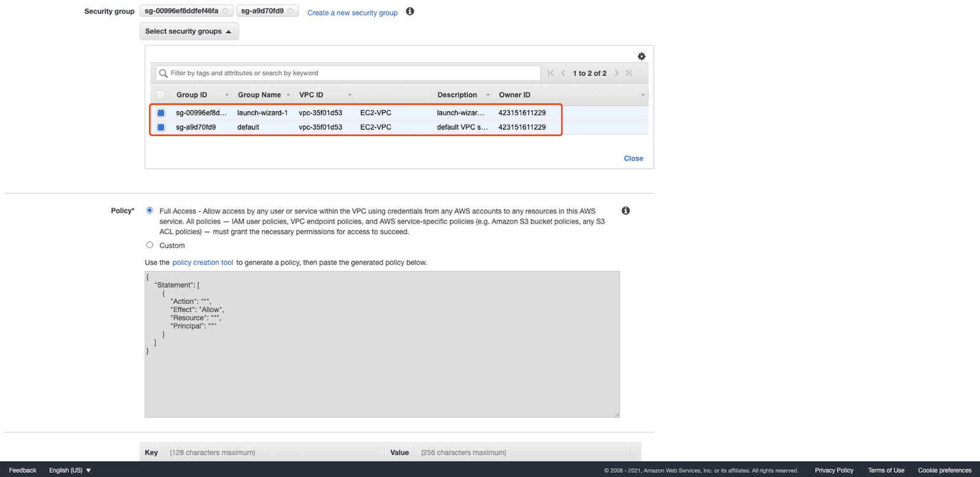Open the Terms of Use footer link
The height and width of the screenshot is (477, 980).
(x=886, y=470)
